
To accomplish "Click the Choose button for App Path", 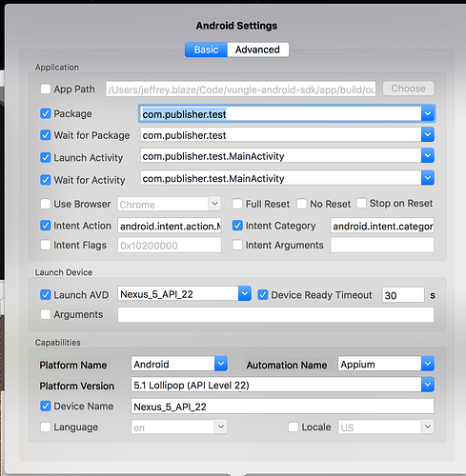I will (408, 89).
